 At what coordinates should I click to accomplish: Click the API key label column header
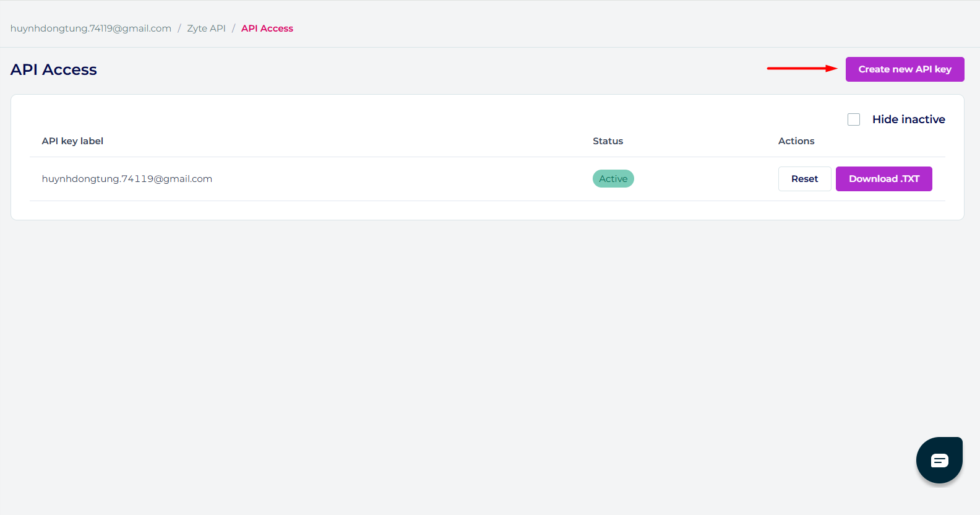(x=72, y=141)
